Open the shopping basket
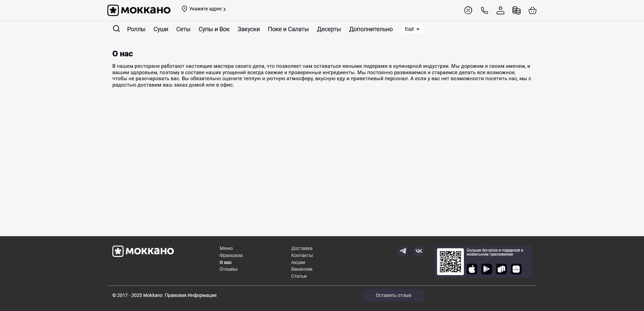Screen dimensions: 644x311 532,10
